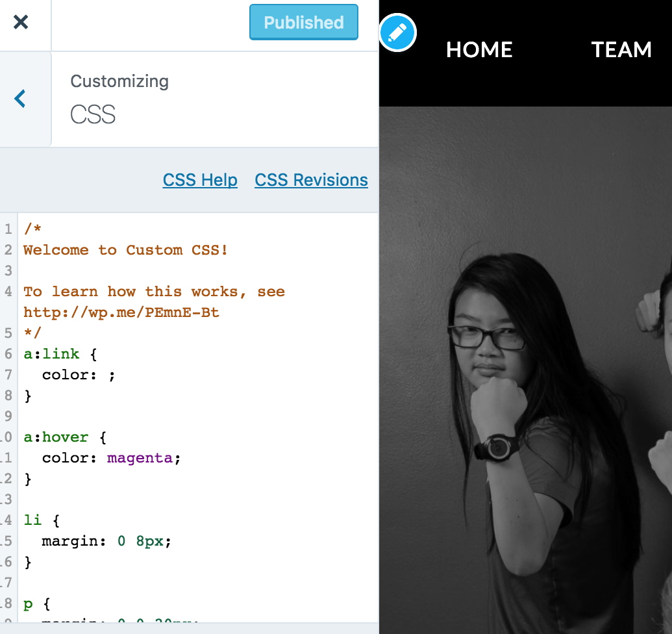Open the HOME menu item

point(479,50)
